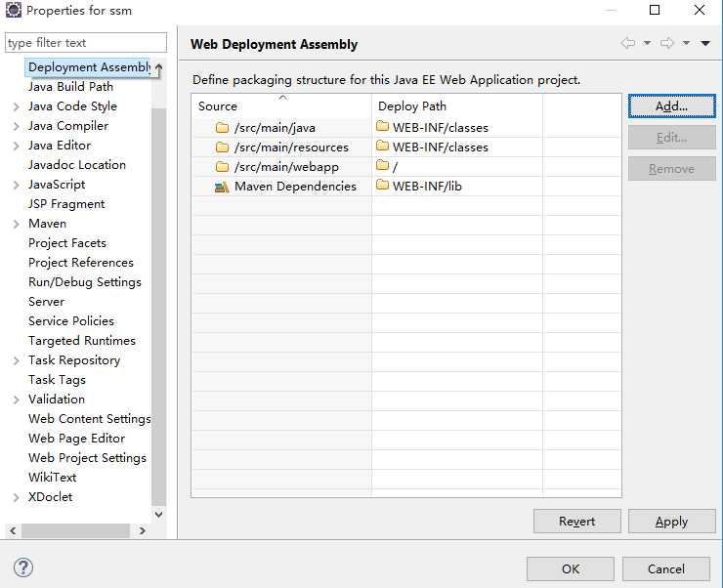Expand the Validation preferences node
This screenshot has height=588, width=723.
click(x=17, y=399)
